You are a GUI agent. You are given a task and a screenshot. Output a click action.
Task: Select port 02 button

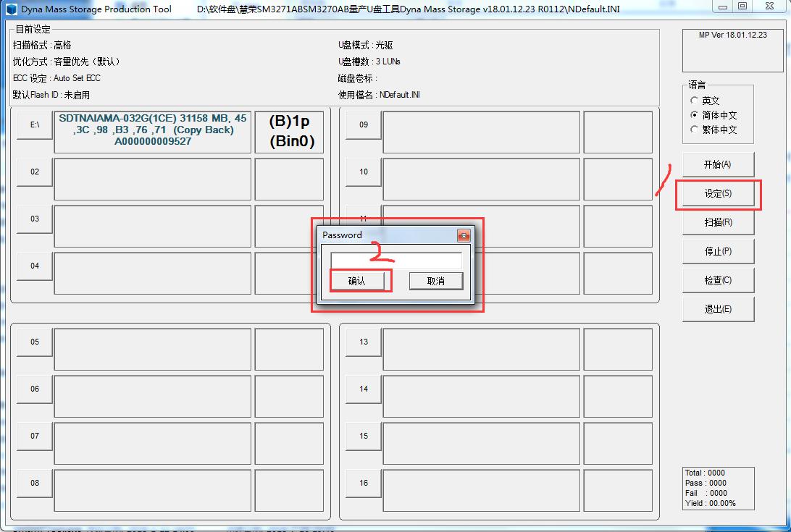pos(35,172)
